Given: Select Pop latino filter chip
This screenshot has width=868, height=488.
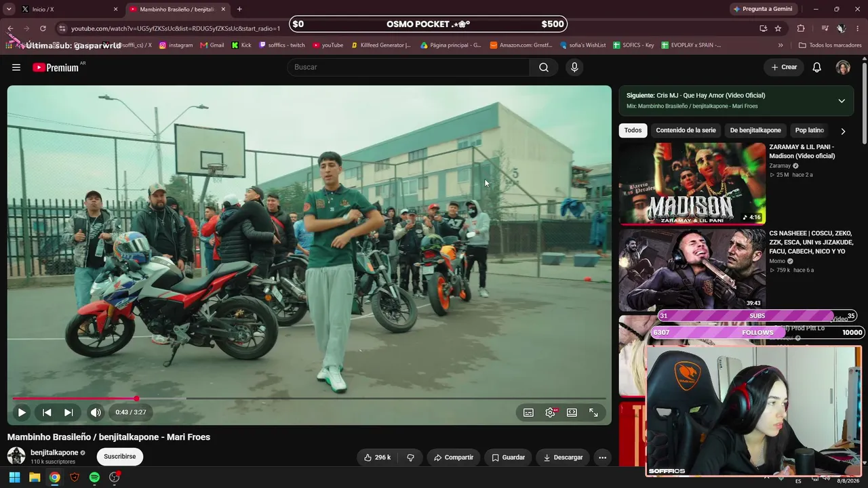Looking at the screenshot, I should coord(809,130).
